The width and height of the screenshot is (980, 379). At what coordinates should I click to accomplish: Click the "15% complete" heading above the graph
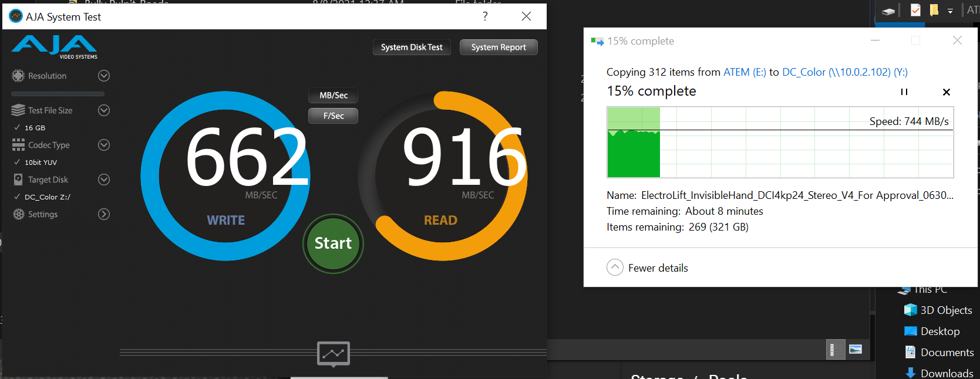point(651,91)
